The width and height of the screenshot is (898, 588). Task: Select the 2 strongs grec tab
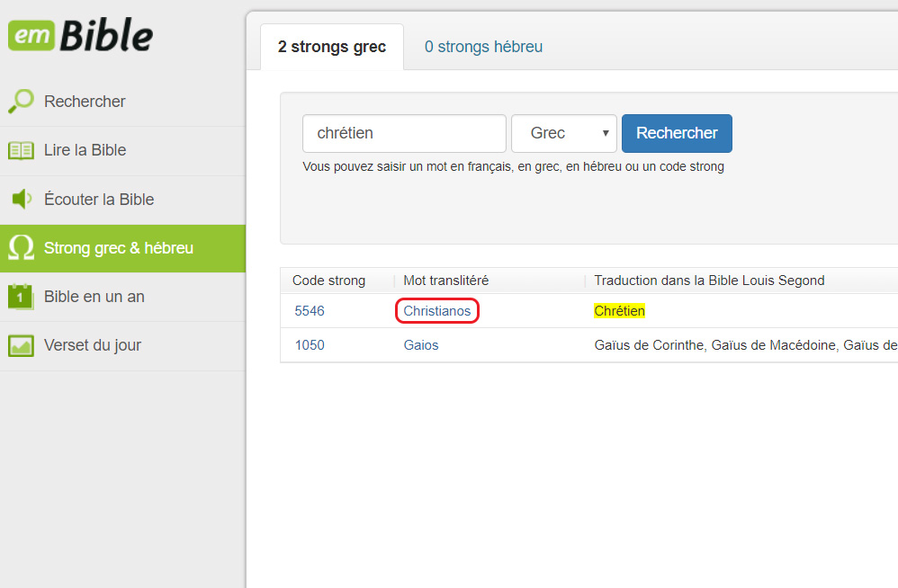tap(332, 47)
